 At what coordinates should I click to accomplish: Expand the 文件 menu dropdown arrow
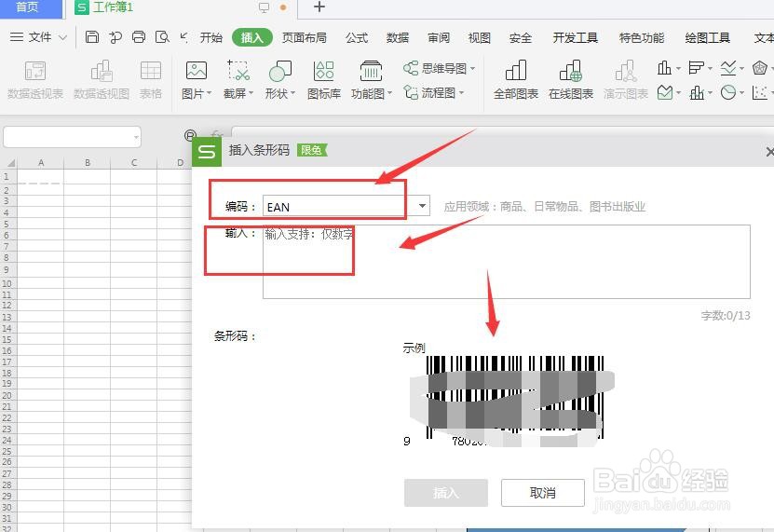[x=62, y=37]
